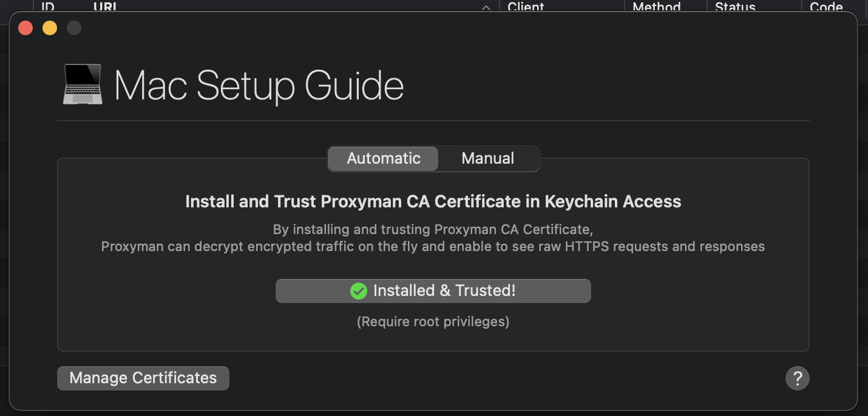This screenshot has width=868, height=416.
Task: Close the Mac Setup Guide window
Action: (x=25, y=28)
